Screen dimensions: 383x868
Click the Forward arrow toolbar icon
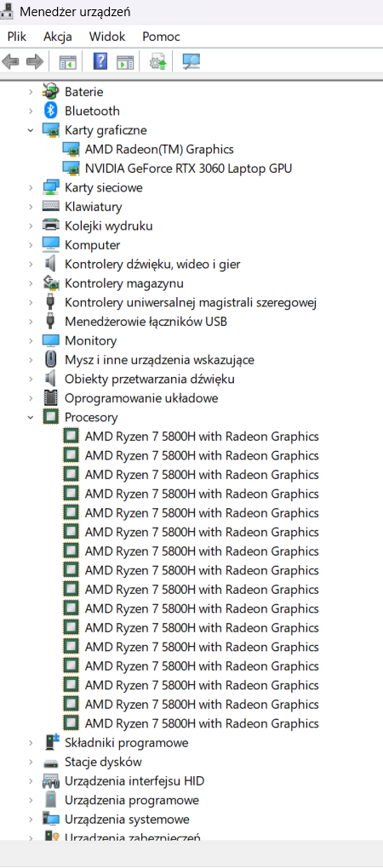click(35, 61)
